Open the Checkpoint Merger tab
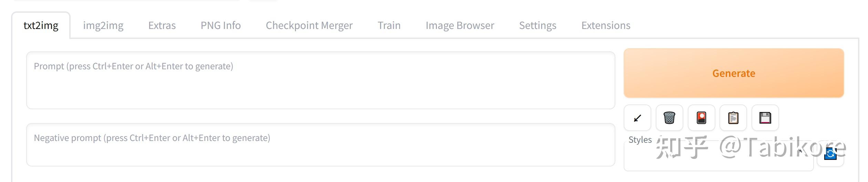Image resolution: width=868 pixels, height=182 pixels. tap(309, 26)
